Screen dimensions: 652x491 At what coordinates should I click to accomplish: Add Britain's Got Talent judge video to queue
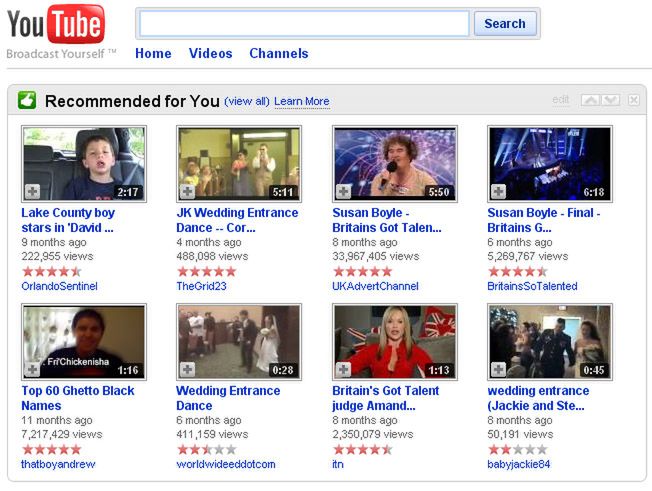pyautogui.click(x=343, y=370)
